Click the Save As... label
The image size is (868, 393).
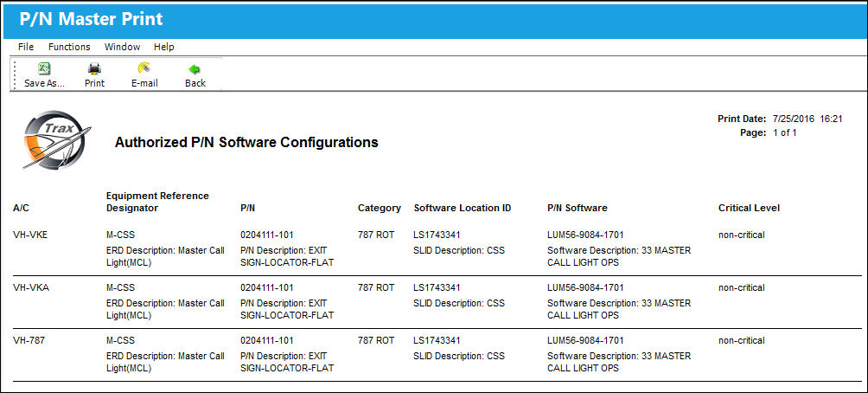tap(44, 83)
